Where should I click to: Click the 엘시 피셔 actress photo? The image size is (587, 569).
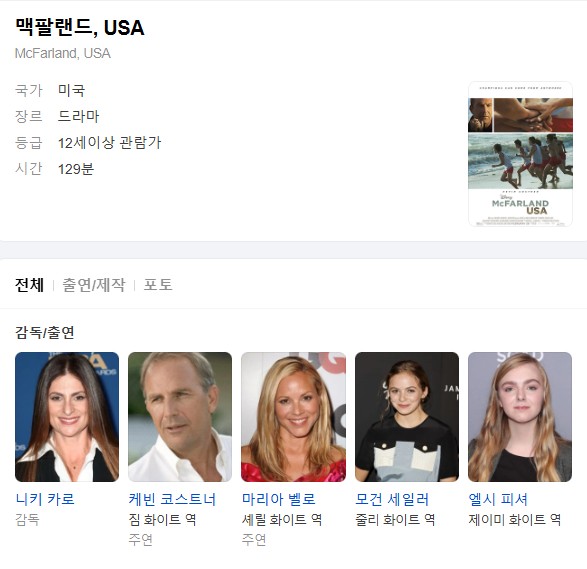coord(520,417)
